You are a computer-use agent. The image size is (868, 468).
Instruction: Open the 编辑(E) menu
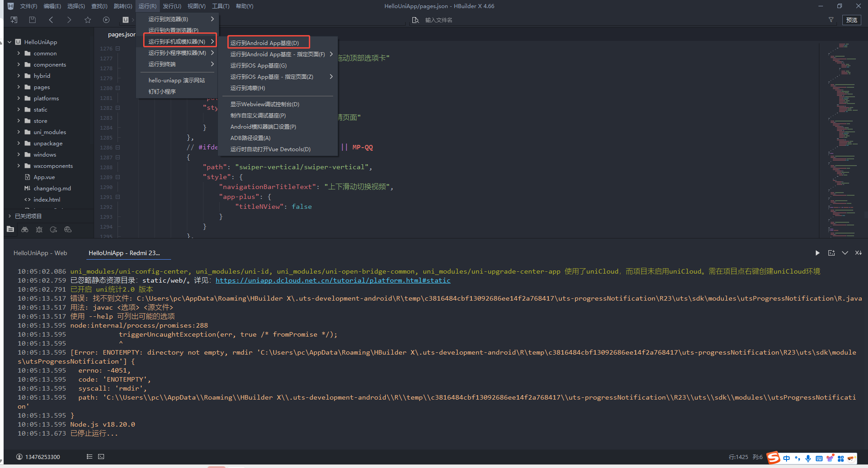[x=52, y=6]
